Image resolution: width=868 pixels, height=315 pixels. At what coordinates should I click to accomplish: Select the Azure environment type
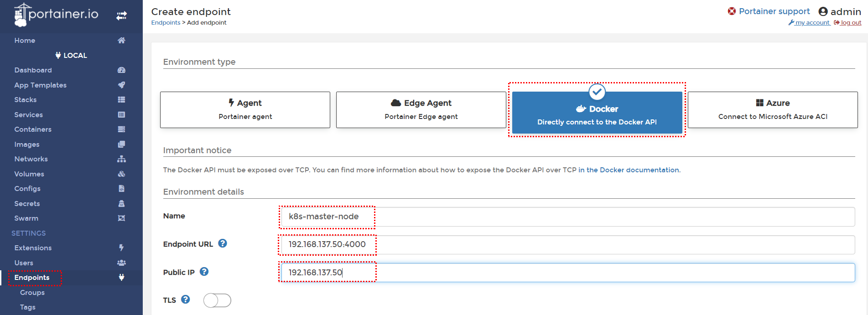coord(773,110)
